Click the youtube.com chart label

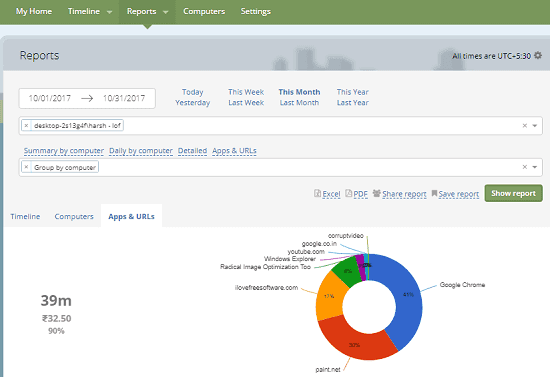(x=306, y=252)
